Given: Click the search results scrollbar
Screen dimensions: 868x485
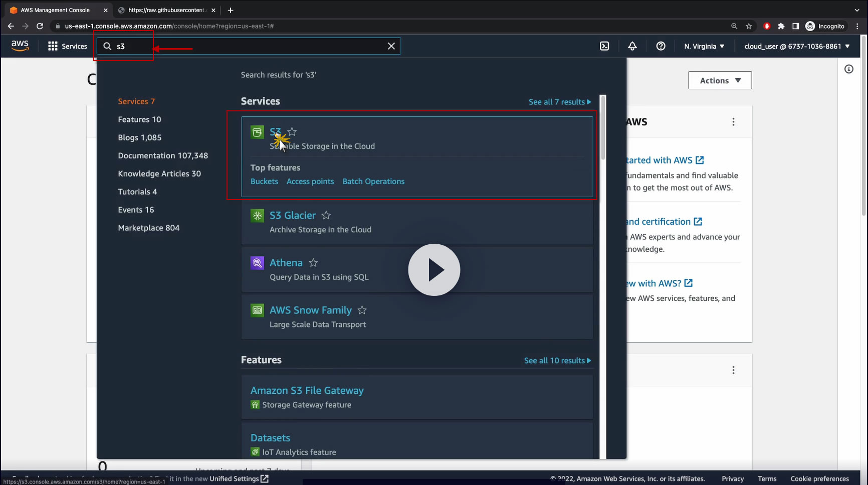Looking at the screenshot, I should tap(603, 128).
